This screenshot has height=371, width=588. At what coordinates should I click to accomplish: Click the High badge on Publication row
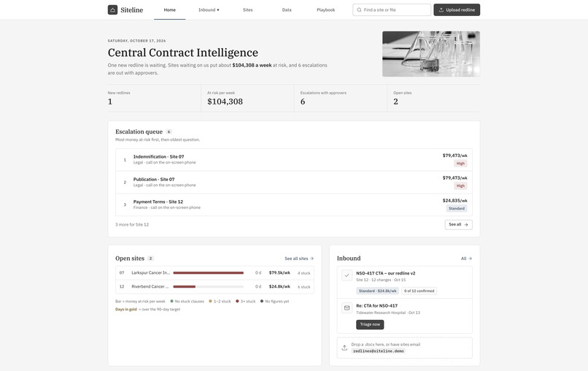coord(460,186)
